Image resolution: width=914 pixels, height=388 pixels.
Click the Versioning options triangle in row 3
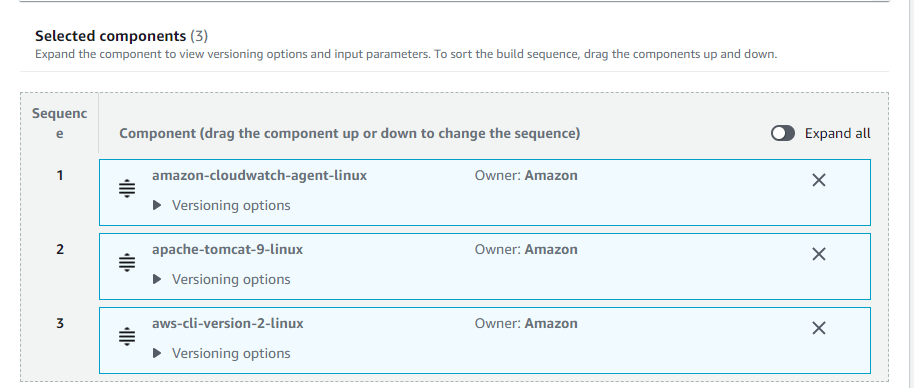click(x=157, y=354)
